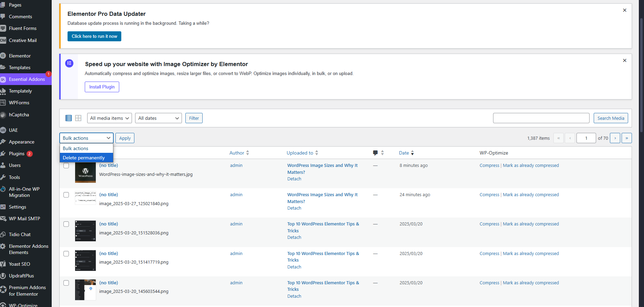The image size is (644, 307).
Task: Click the WP Mail SMTP envelope icon
Action: pyautogui.click(x=3, y=219)
